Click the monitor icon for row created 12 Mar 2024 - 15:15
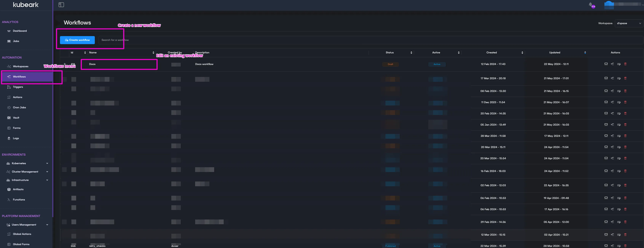The image size is (644, 248). [606, 235]
